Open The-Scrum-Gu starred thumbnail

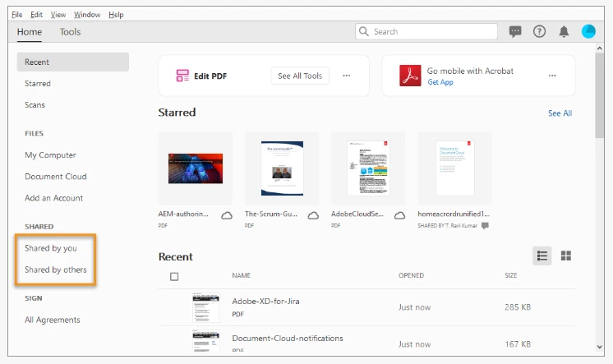[x=282, y=168]
